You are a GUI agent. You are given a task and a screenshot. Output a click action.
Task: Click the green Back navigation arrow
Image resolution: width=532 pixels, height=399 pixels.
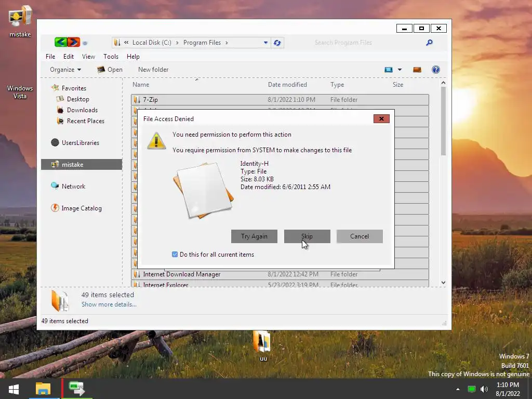pos(61,42)
